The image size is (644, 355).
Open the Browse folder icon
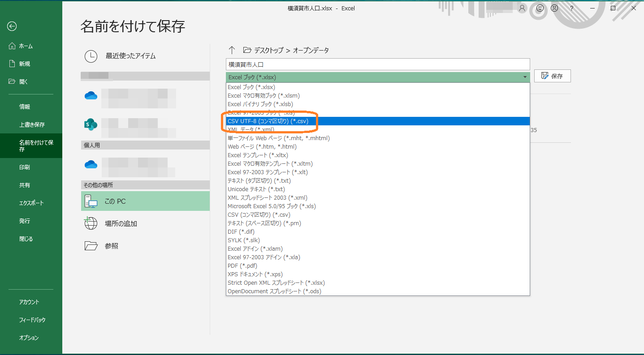click(x=91, y=246)
